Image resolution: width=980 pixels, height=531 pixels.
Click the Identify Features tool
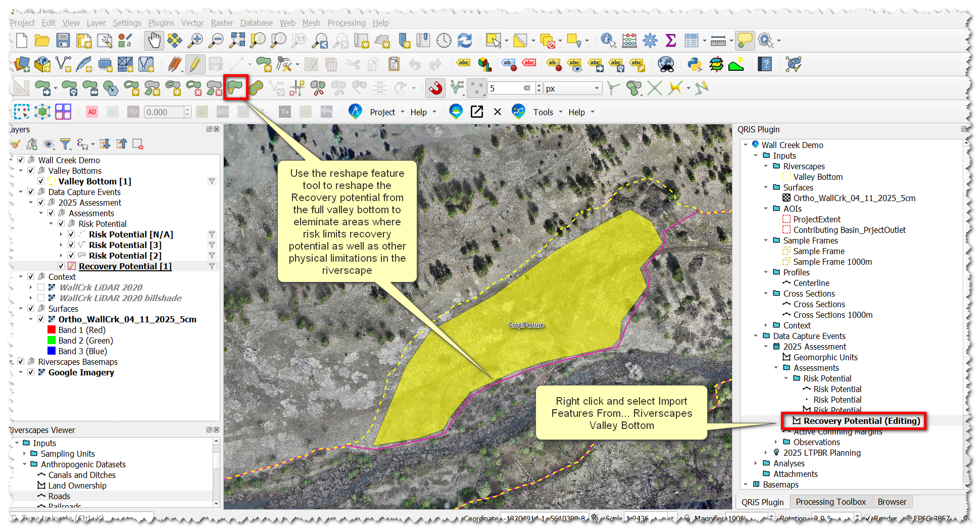pos(608,40)
